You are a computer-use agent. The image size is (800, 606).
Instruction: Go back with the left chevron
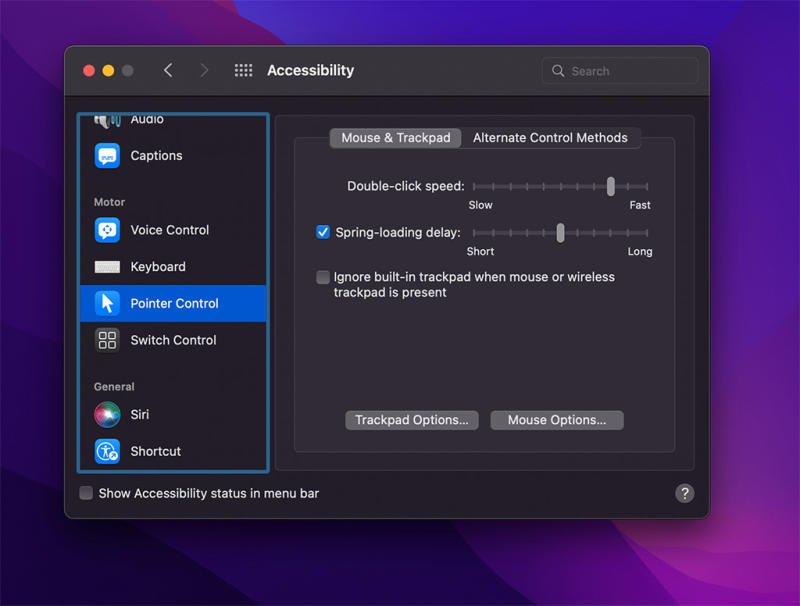click(x=168, y=70)
